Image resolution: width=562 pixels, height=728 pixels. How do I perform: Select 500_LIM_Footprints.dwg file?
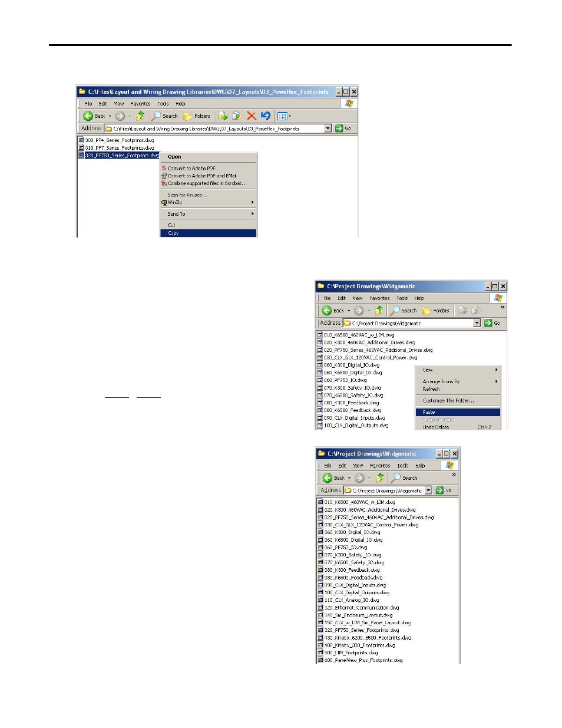348,653
